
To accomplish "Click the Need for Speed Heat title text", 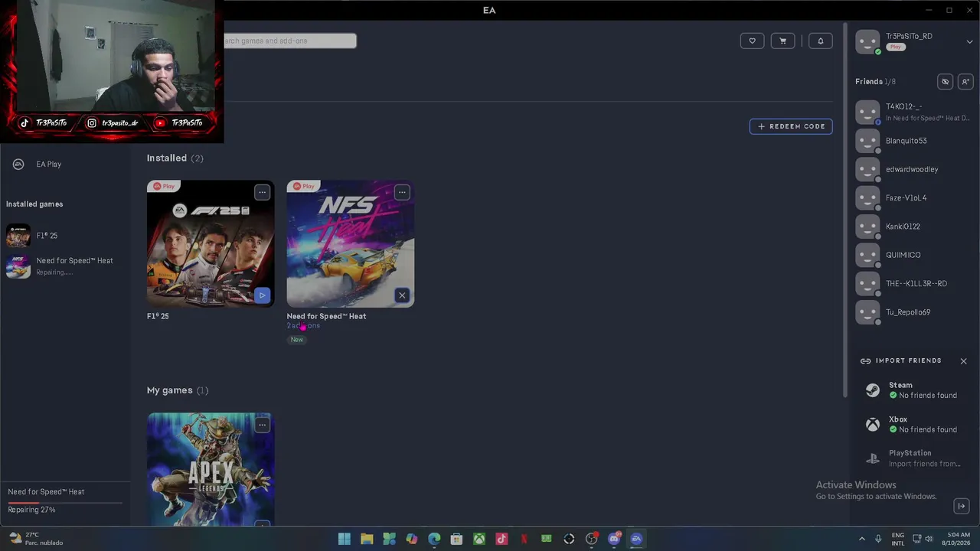I will 326,316.
